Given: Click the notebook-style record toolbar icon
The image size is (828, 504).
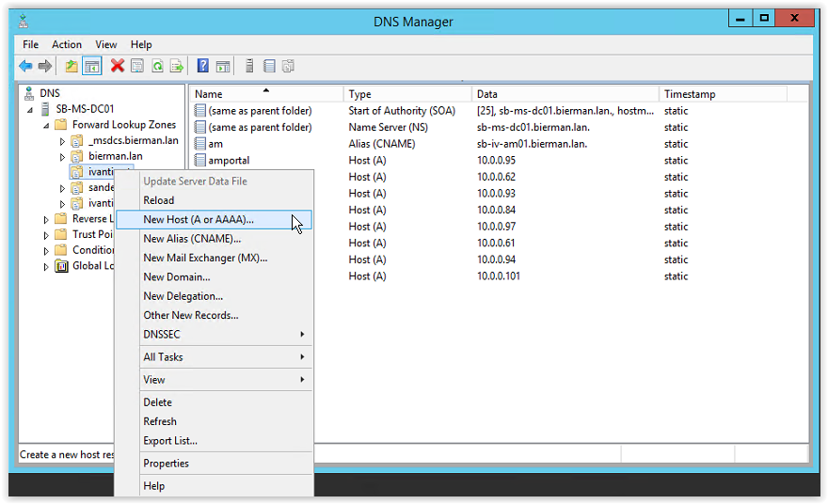Looking at the screenshot, I should [x=269, y=66].
